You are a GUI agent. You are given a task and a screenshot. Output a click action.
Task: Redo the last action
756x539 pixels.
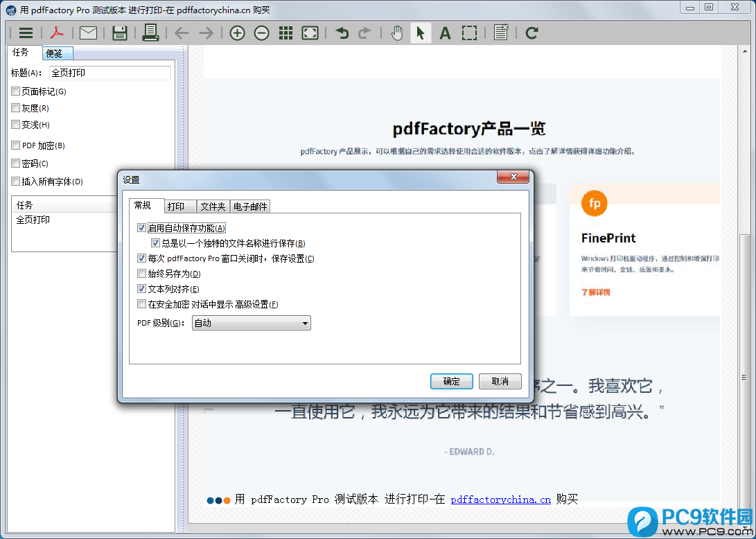tap(365, 33)
